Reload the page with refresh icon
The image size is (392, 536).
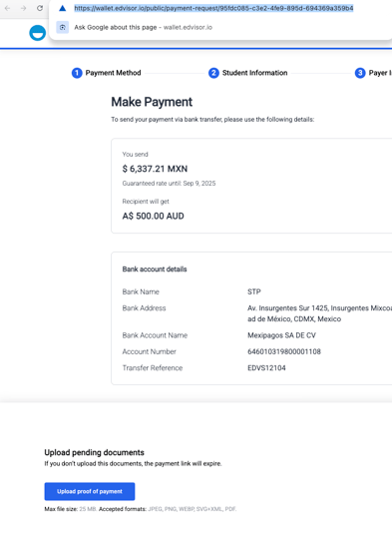[x=40, y=8]
